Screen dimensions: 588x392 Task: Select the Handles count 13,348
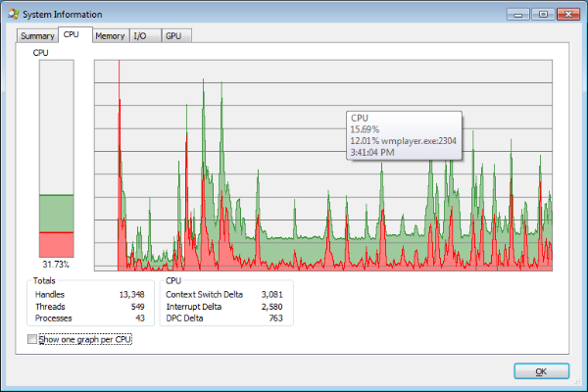pyautogui.click(x=131, y=294)
